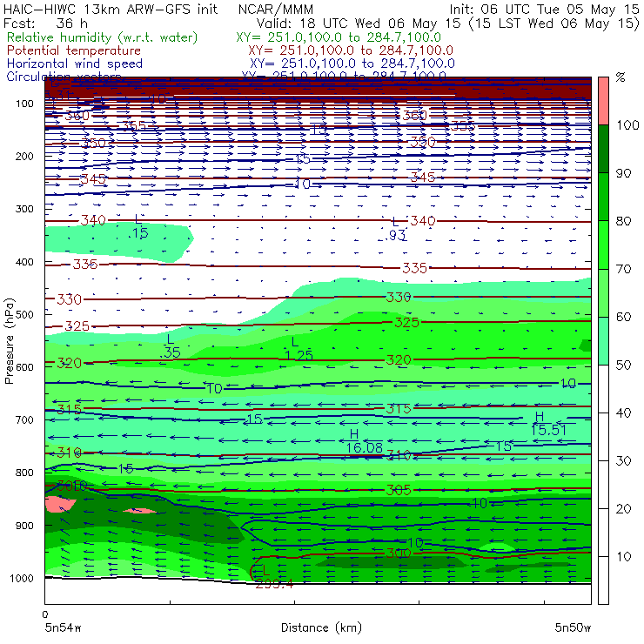
Task: Click the 80–90% green colorbar segment
Action: pyautogui.click(x=603, y=197)
